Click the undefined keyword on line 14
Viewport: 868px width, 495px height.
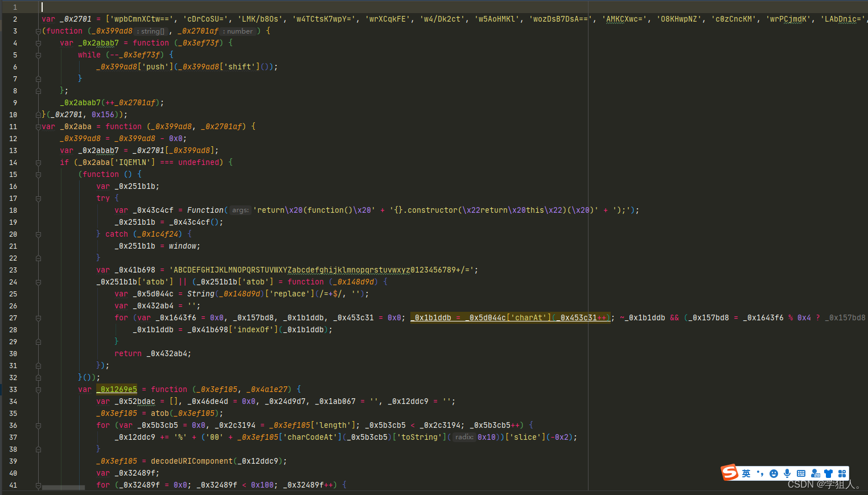click(x=199, y=162)
